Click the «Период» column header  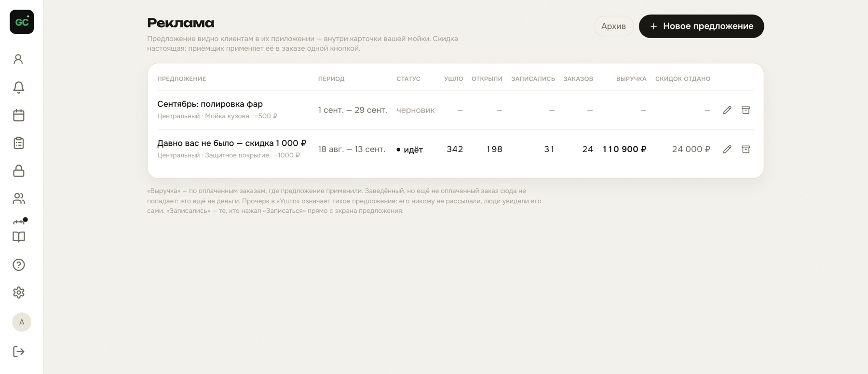331,79
